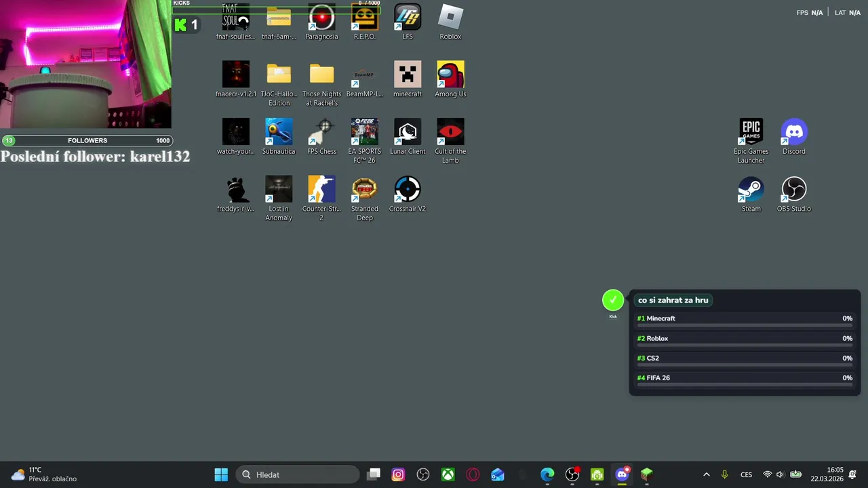
Task: Click the FPS N/A indicator
Action: coord(810,13)
